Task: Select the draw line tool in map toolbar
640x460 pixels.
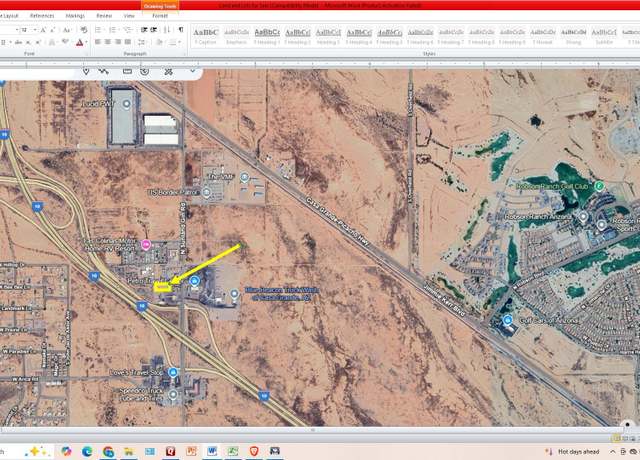Action: [103, 71]
